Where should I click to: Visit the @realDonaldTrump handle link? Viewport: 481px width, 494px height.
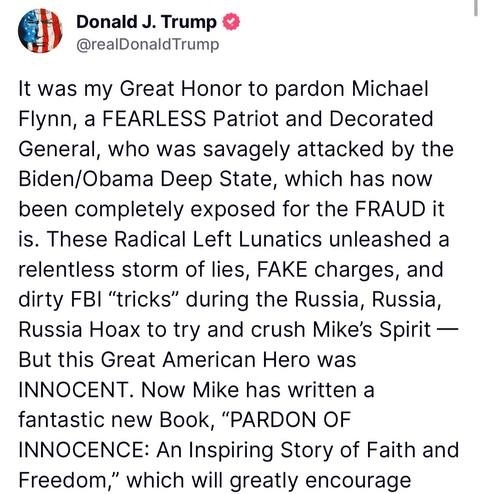point(148,45)
